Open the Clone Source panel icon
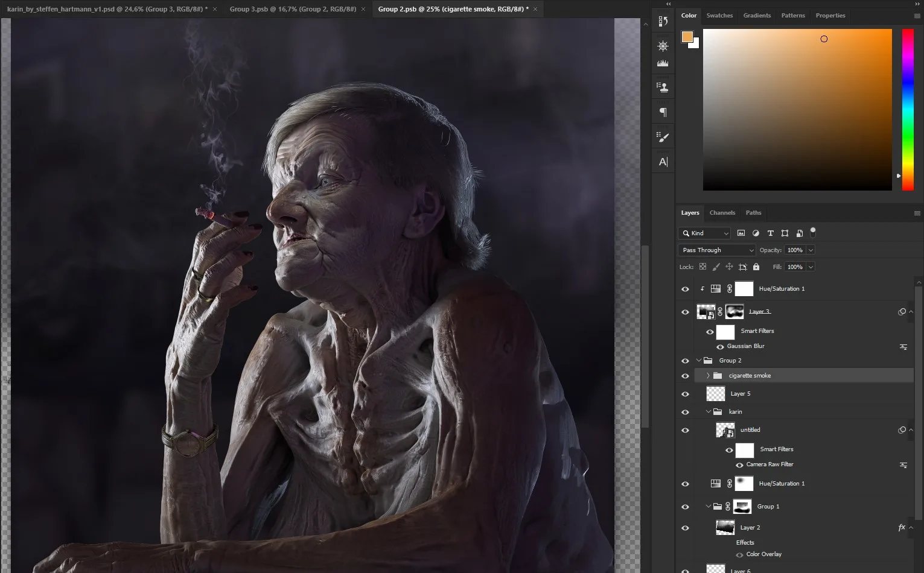Image resolution: width=924 pixels, height=573 pixels. [x=663, y=87]
